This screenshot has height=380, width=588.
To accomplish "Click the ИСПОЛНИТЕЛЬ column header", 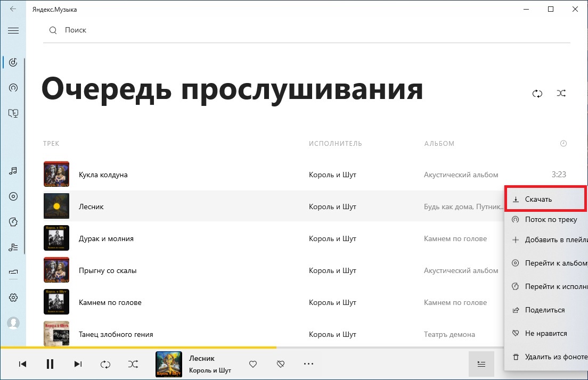I will tap(336, 144).
